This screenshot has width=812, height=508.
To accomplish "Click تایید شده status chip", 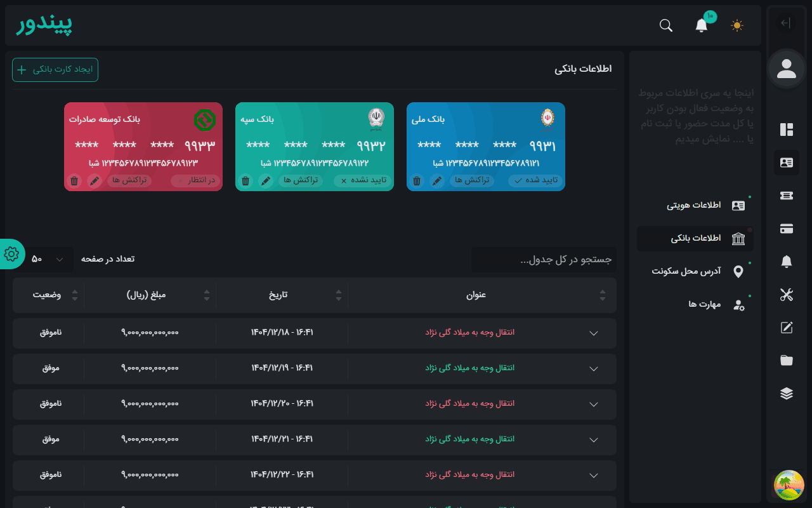I will (535, 181).
